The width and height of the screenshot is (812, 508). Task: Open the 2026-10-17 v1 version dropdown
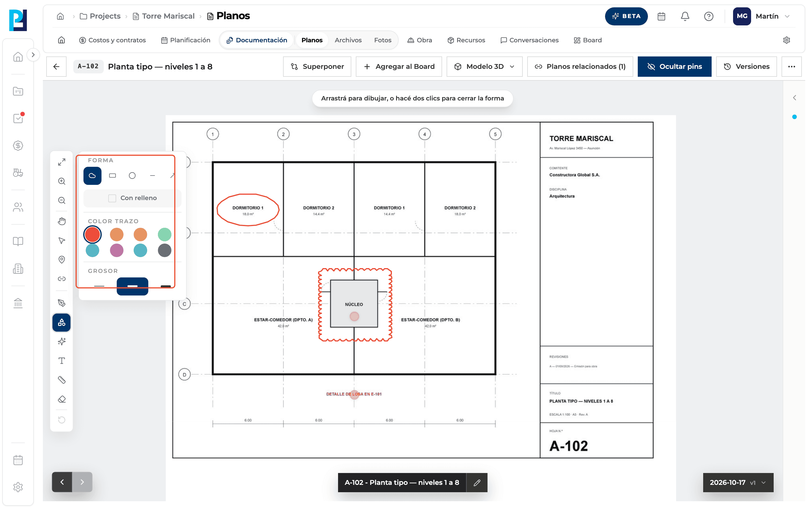pos(738,483)
